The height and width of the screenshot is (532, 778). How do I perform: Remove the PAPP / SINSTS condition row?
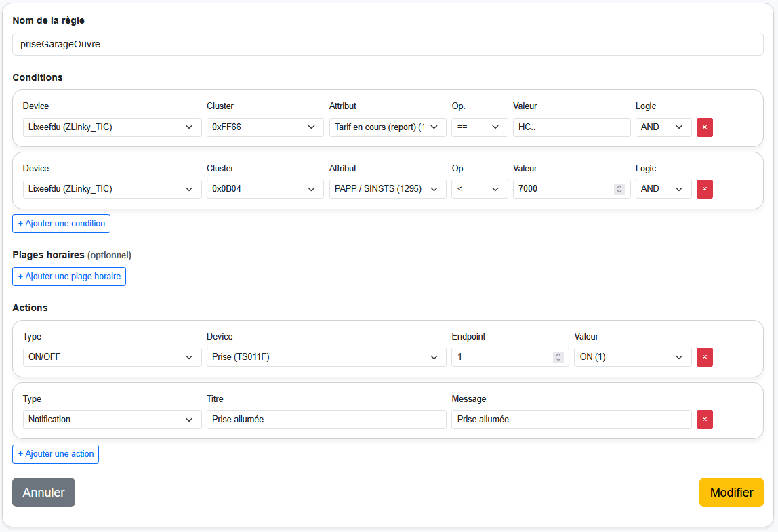pyautogui.click(x=704, y=189)
